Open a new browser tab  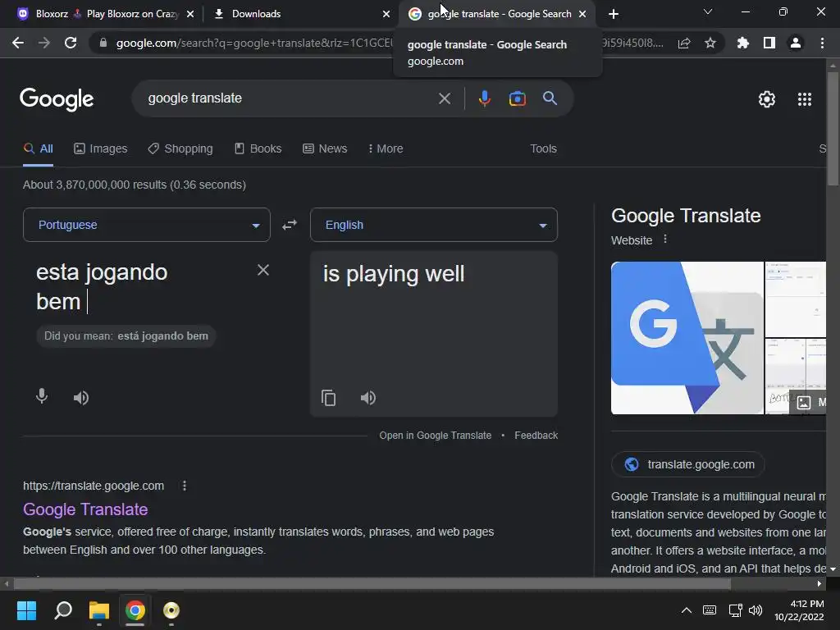614,14
